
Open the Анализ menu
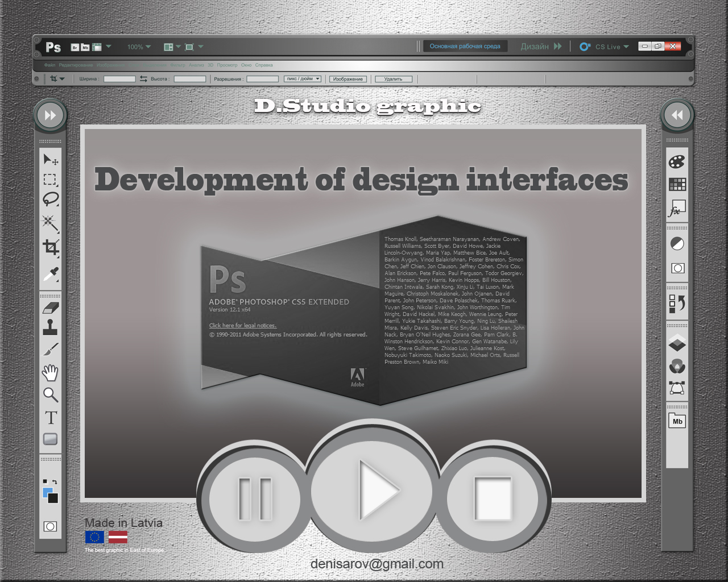196,65
